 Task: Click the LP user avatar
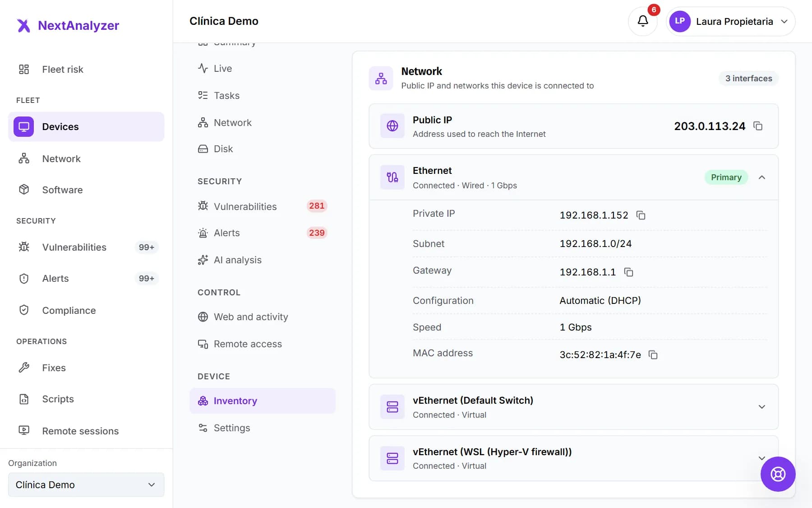680,21
